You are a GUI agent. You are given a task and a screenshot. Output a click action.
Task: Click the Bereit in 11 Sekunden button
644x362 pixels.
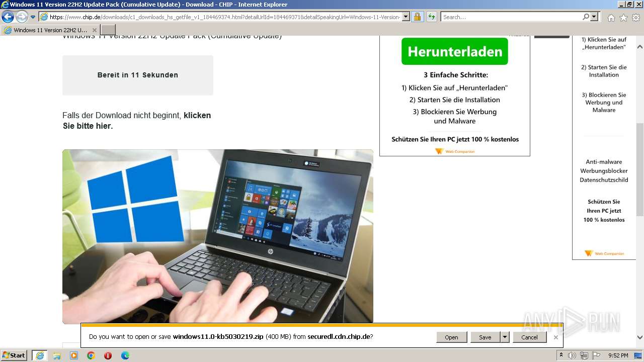pos(138,75)
